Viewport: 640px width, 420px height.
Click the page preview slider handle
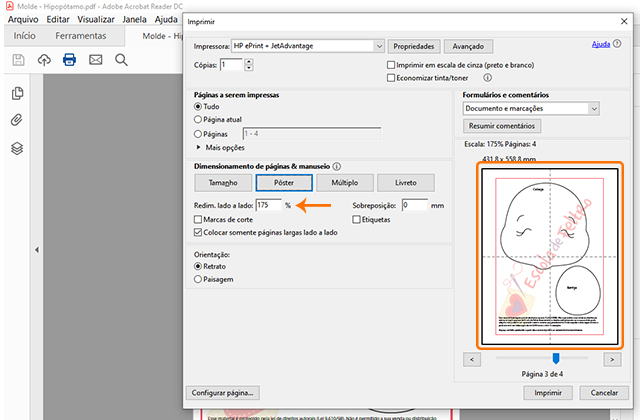(556, 357)
